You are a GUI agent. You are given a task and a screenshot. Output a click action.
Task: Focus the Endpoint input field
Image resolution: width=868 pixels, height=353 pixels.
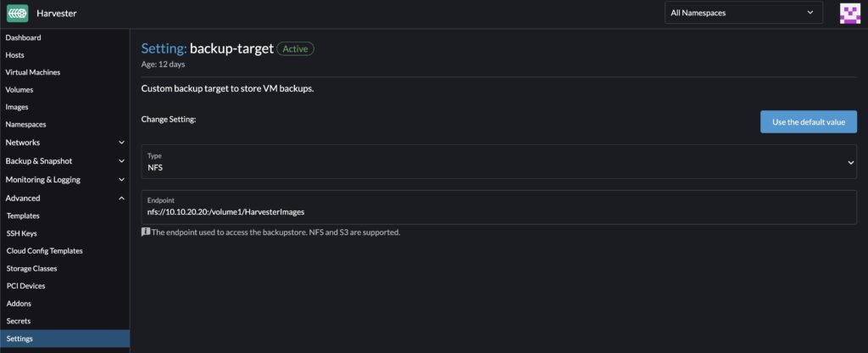[x=498, y=211]
